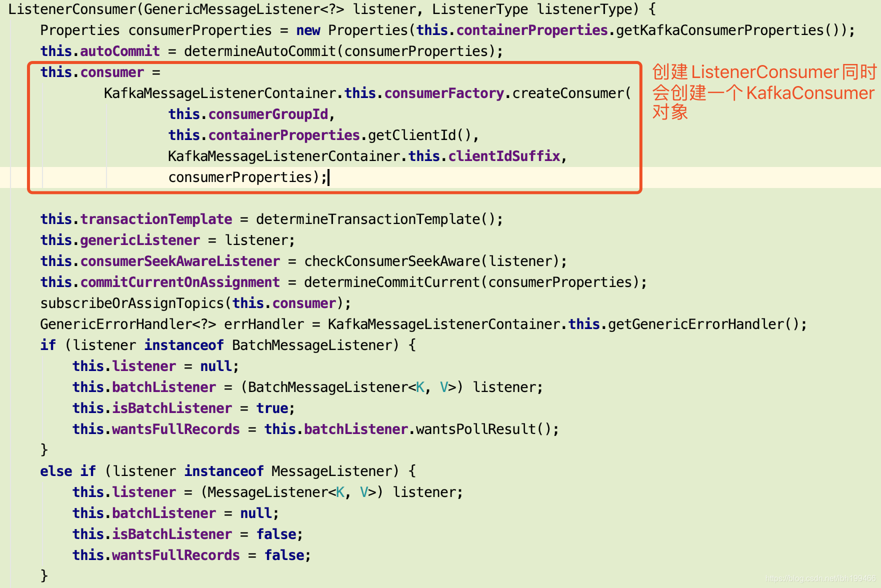Click (BatchMessageListener<K, V>) cast expression

351,387
